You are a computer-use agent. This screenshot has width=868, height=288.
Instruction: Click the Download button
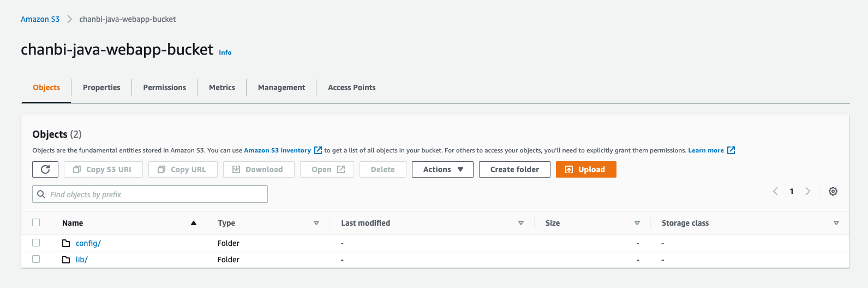(x=259, y=169)
